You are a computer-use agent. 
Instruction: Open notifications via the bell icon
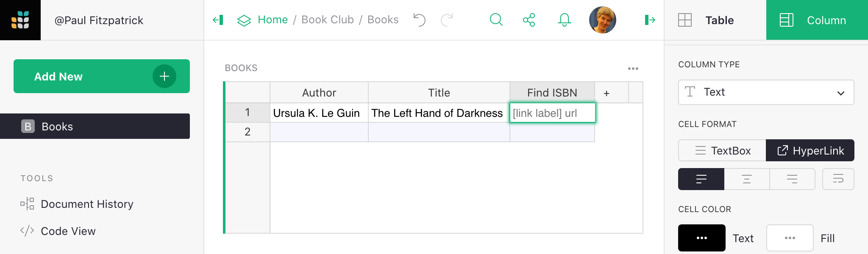[564, 19]
